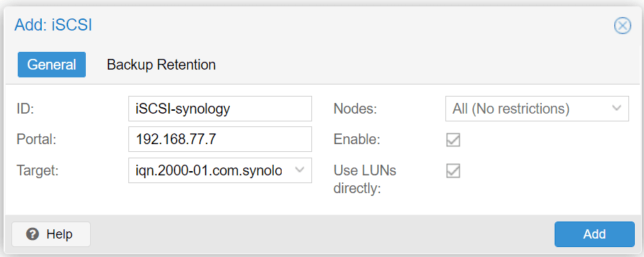
Task: Click the question mark Help icon
Action: [x=33, y=234]
